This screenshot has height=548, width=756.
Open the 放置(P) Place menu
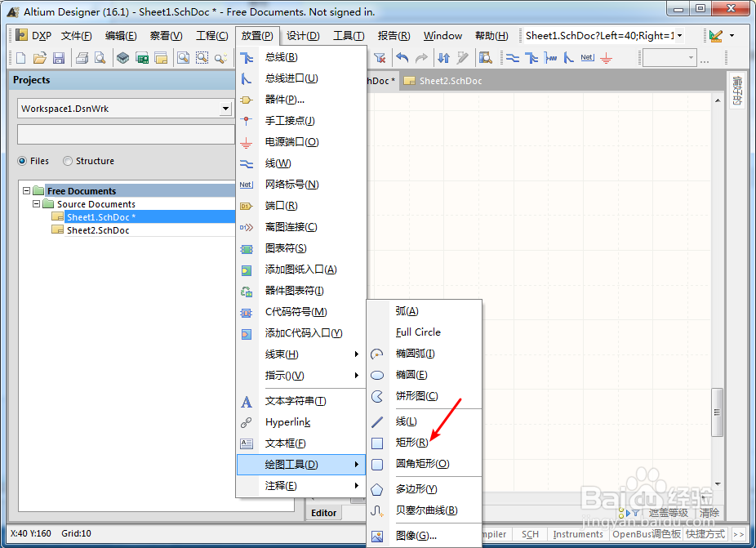point(257,36)
